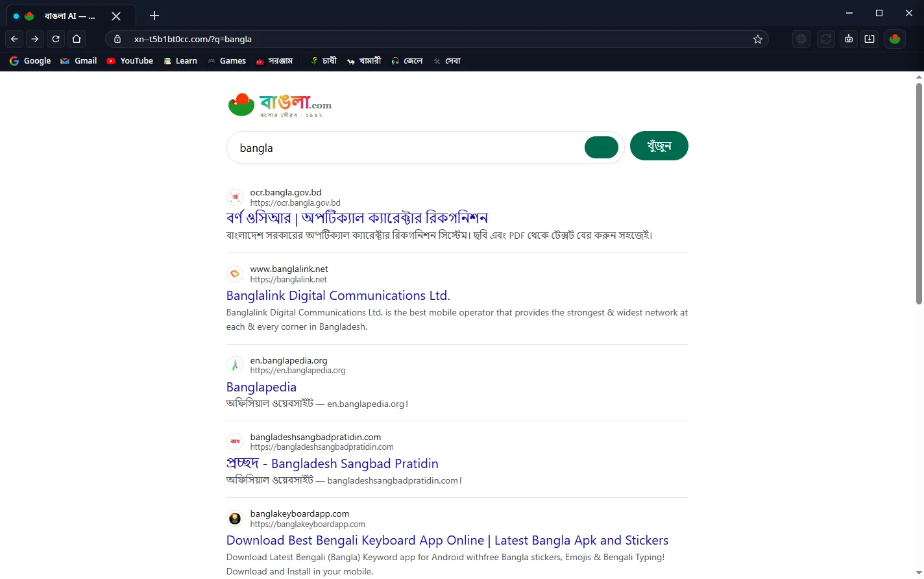This screenshot has width=924, height=579.
Task: Open the খামারী bookmark
Action: [364, 61]
